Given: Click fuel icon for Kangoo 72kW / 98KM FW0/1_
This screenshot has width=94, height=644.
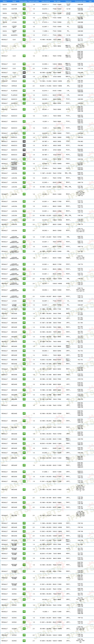Looking at the screenshot, I should (24, 159).
